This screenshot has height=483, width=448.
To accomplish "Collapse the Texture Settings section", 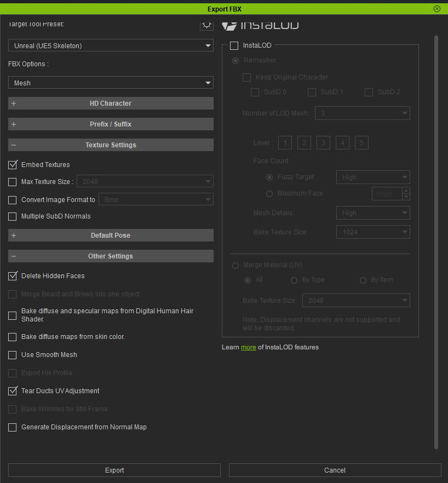I will pyautogui.click(x=111, y=145).
